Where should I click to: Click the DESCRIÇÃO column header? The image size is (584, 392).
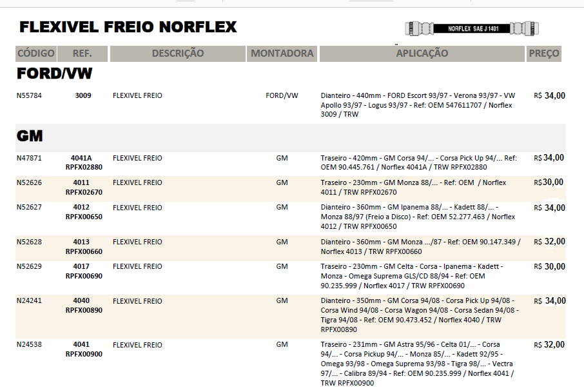pos(177,54)
